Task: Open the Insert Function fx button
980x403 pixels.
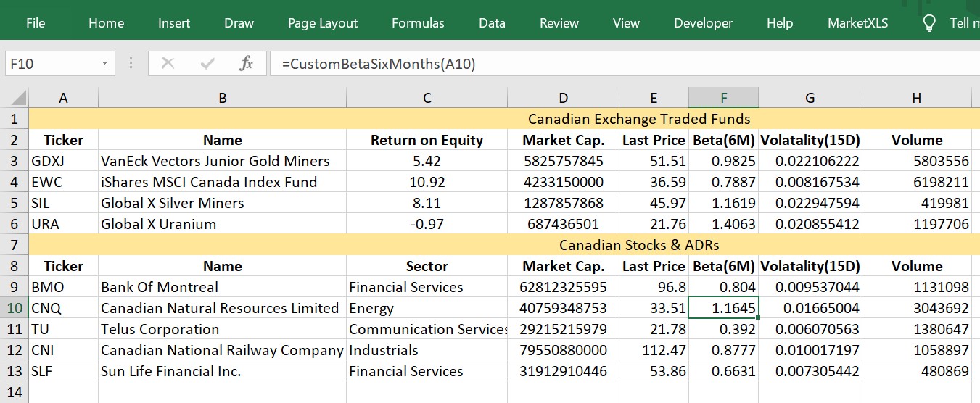Action: point(246,64)
